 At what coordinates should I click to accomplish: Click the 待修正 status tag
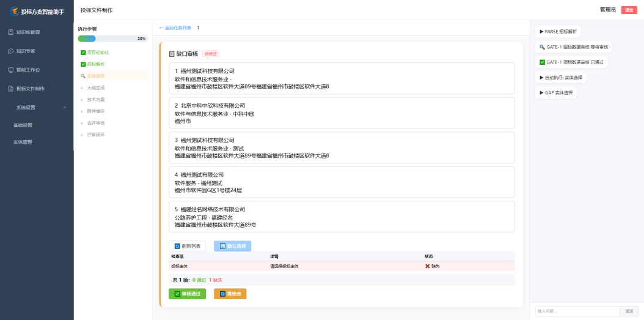click(x=210, y=54)
